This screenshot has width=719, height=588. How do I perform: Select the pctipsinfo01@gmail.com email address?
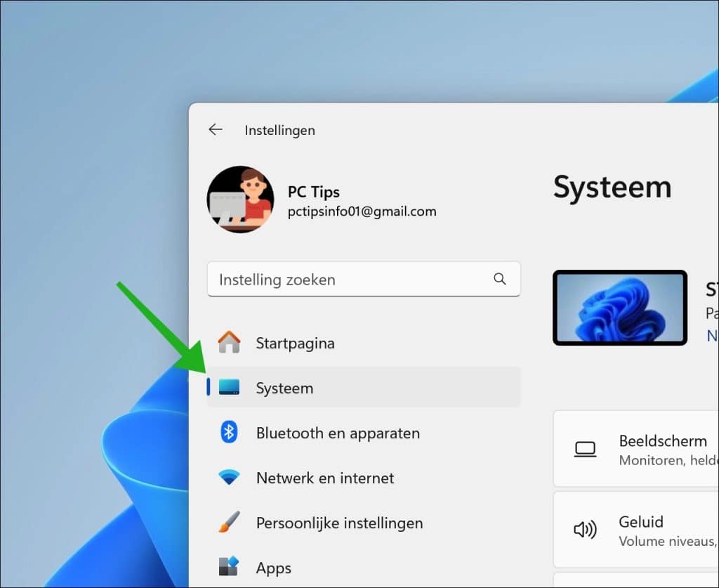click(x=362, y=211)
